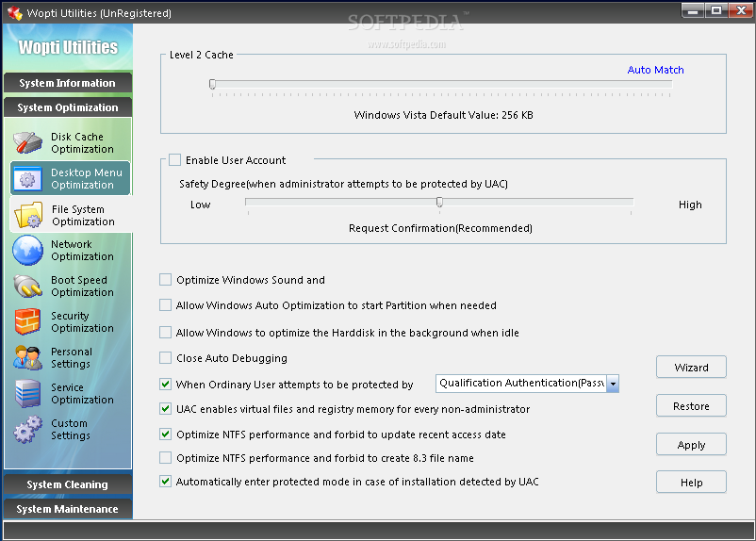Click the Custom Settings label

point(71,429)
